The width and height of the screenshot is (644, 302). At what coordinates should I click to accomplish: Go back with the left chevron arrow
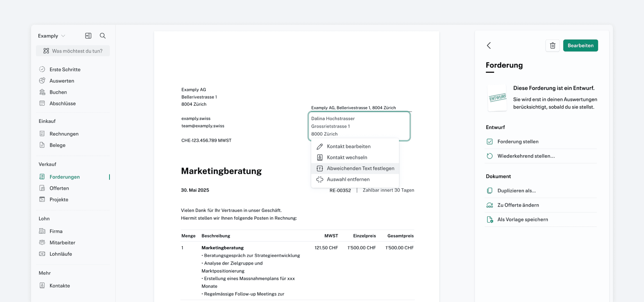click(x=489, y=45)
